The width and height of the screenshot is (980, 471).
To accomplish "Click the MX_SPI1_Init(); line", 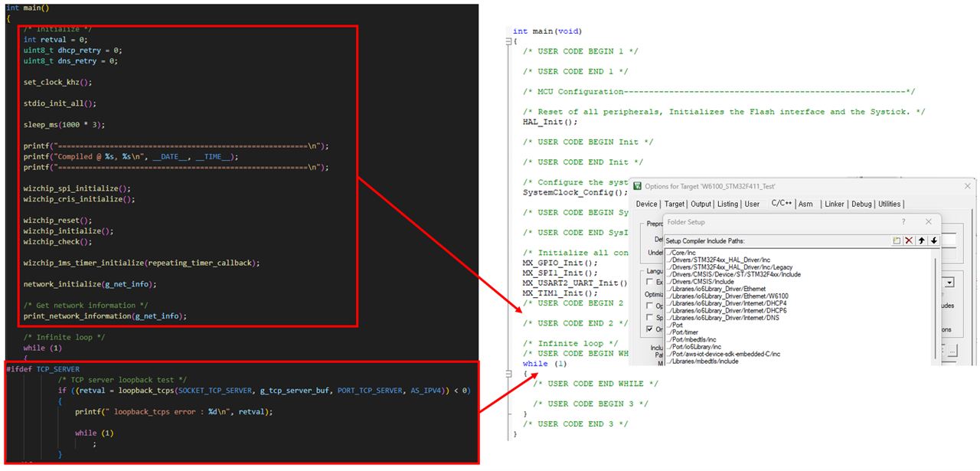I will click(560, 273).
